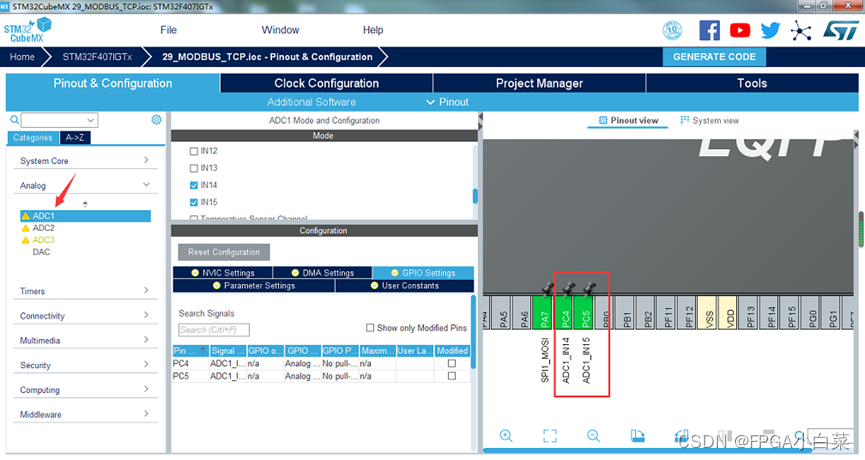Click the zoom out magnifier in pinout view

click(593, 436)
